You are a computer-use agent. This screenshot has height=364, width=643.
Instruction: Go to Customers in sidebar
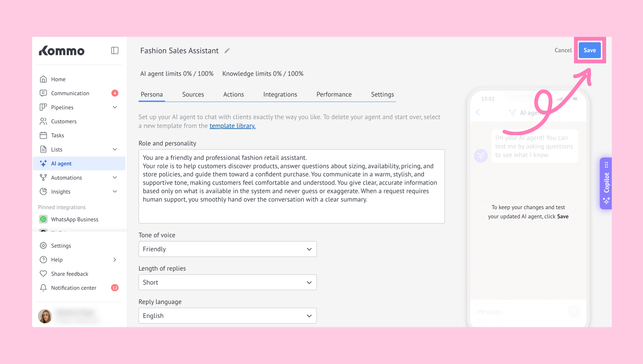pyautogui.click(x=64, y=121)
